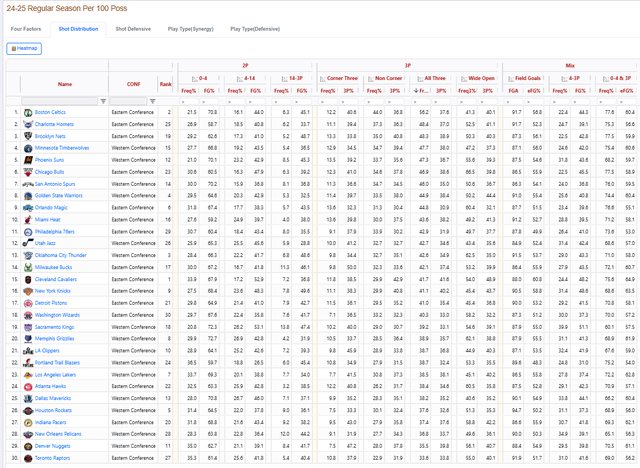Sort by the Rank column header
The width and height of the screenshot is (640, 468).
166,84
